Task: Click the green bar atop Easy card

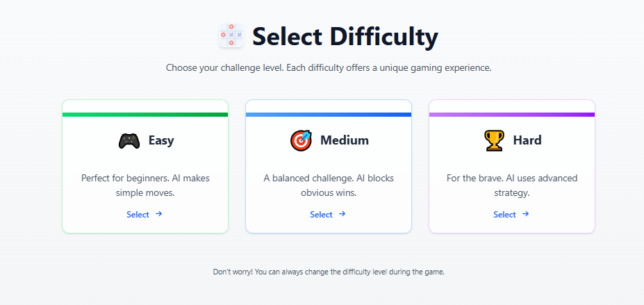Action: click(145, 115)
